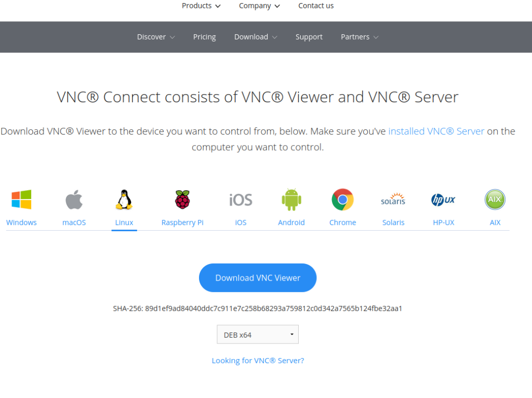Click the Windows logo icon
The image size is (532, 398).
[x=21, y=200]
